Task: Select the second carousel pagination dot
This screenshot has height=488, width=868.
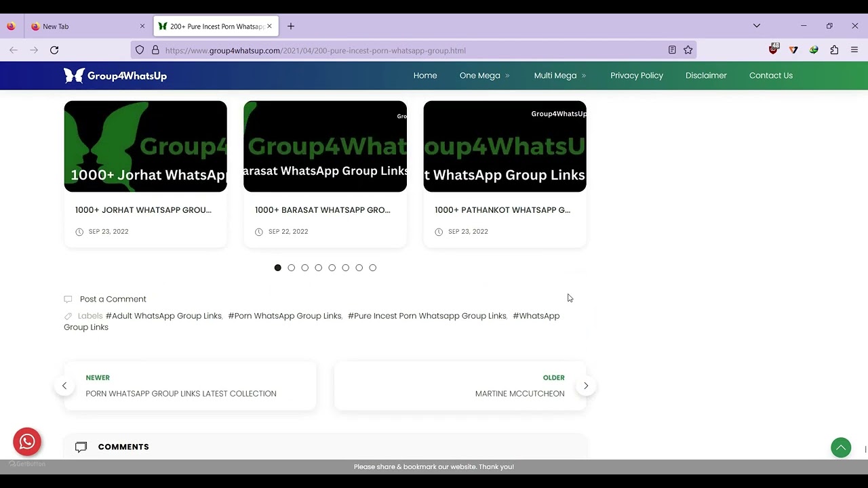Action: 291,268
